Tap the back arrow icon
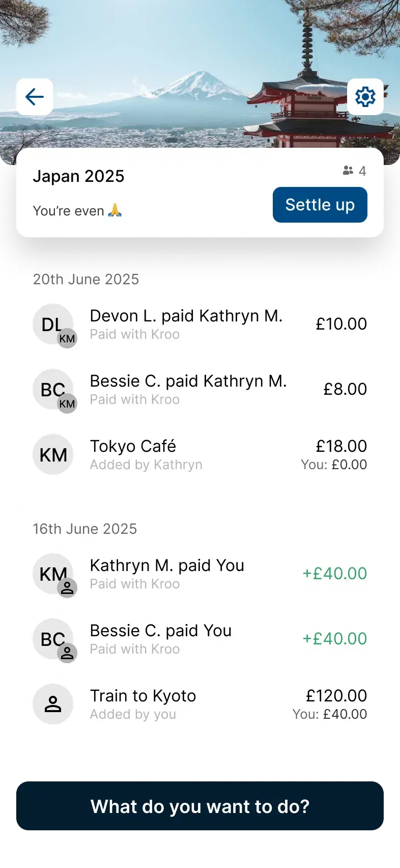The image size is (400, 868). tap(35, 97)
